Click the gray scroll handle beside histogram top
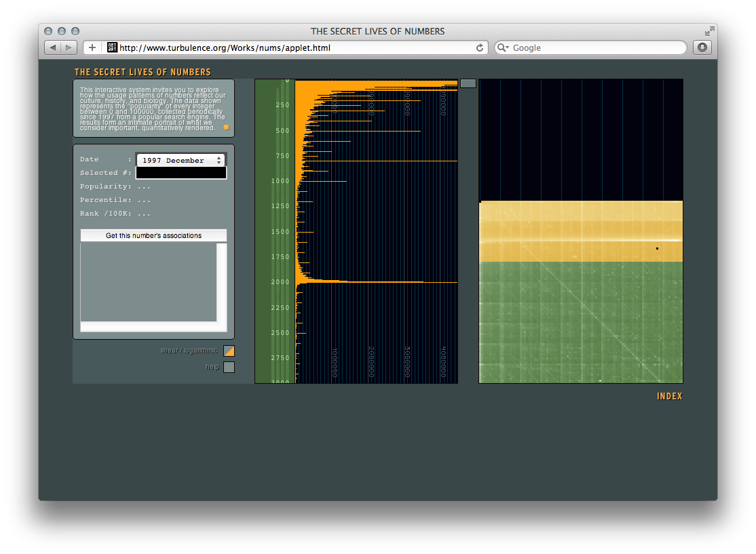The width and height of the screenshot is (756, 554). click(468, 83)
